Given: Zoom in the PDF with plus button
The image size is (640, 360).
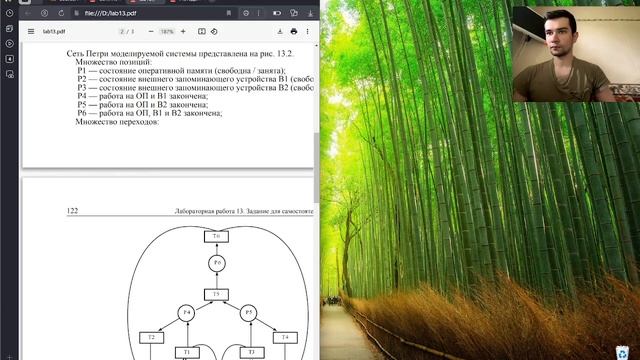Looking at the screenshot, I should pos(183,31).
